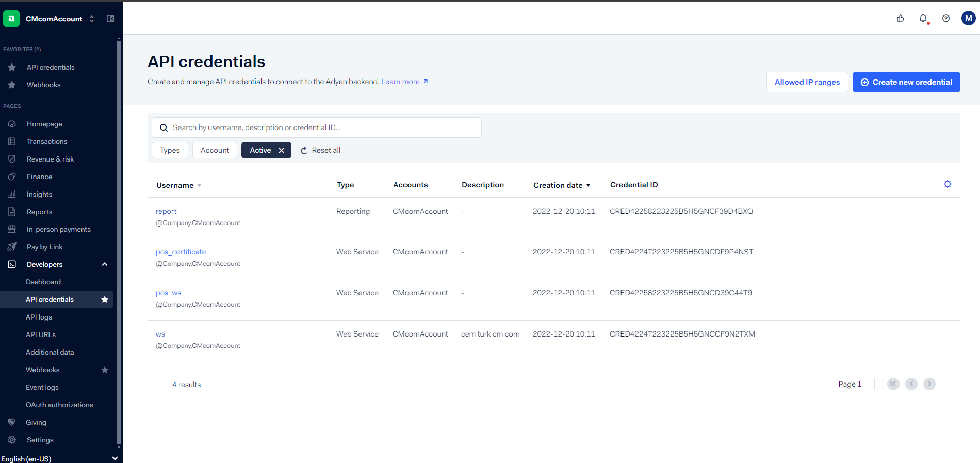Open the user profile avatar M
This screenshot has height=463, width=980.
[969, 18]
